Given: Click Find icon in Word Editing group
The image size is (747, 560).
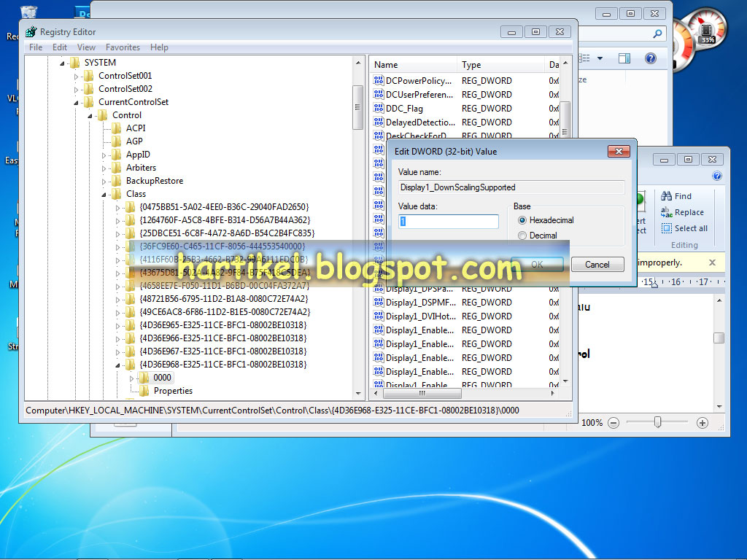Looking at the screenshot, I should click(x=666, y=195).
